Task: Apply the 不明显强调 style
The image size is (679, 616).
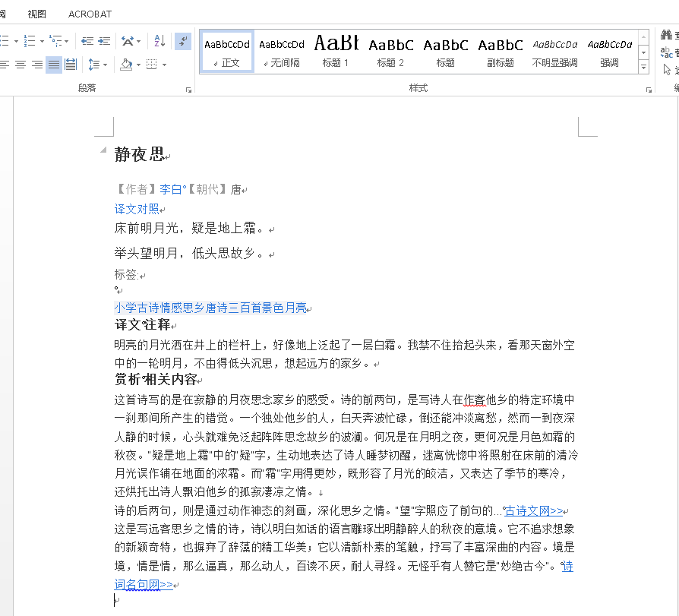Action: pos(554,52)
